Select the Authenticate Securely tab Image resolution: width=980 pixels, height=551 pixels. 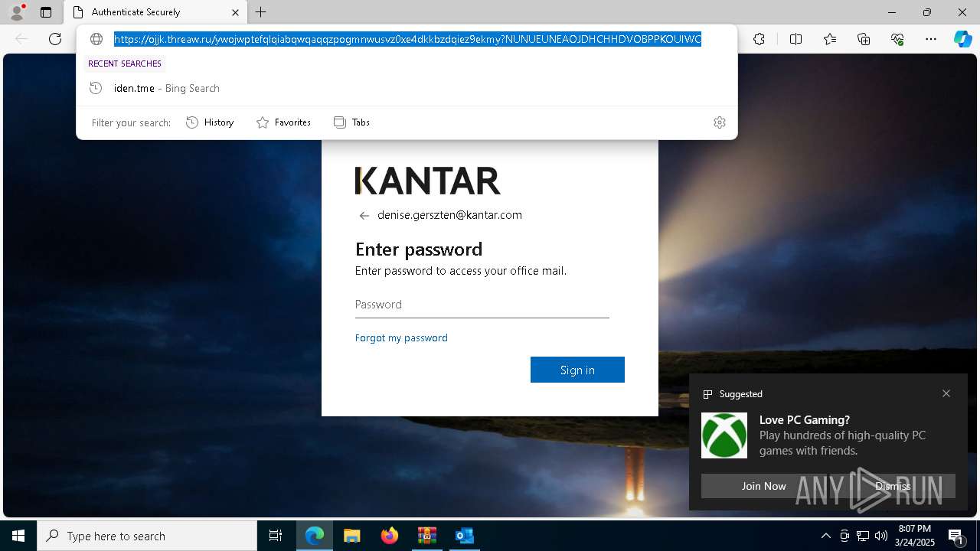(155, 12)
